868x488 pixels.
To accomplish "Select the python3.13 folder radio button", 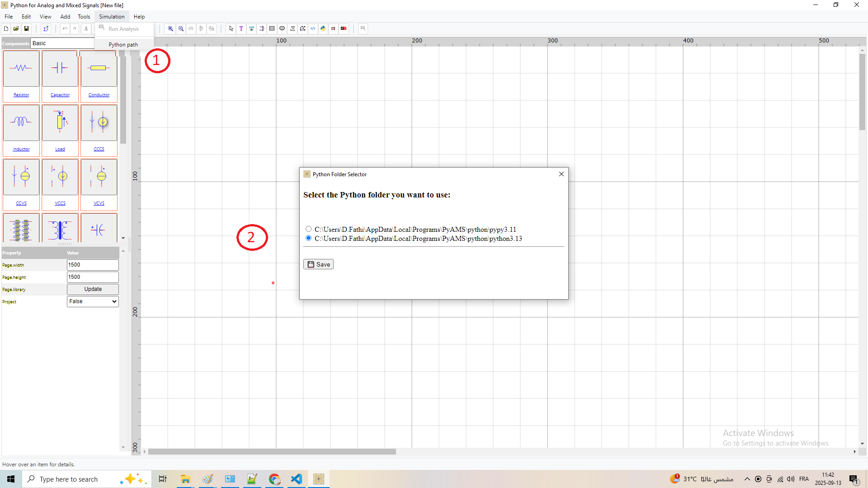I will [x=308, y=238].
